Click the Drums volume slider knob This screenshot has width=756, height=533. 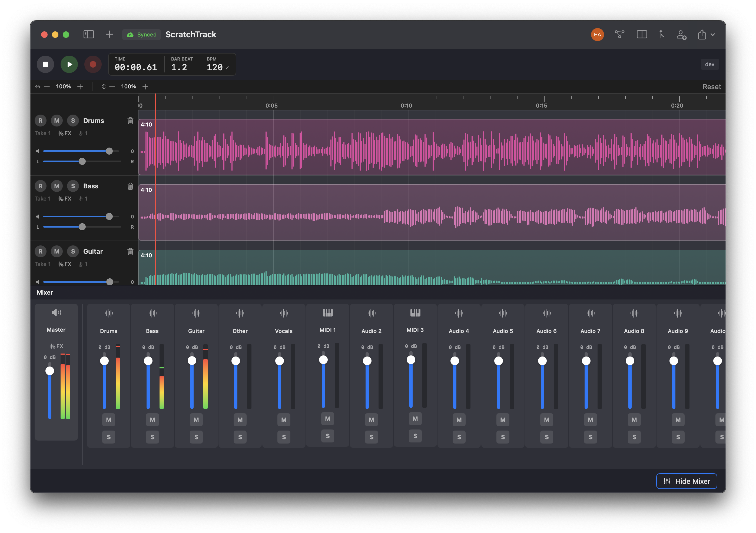[x=109, y=151]
